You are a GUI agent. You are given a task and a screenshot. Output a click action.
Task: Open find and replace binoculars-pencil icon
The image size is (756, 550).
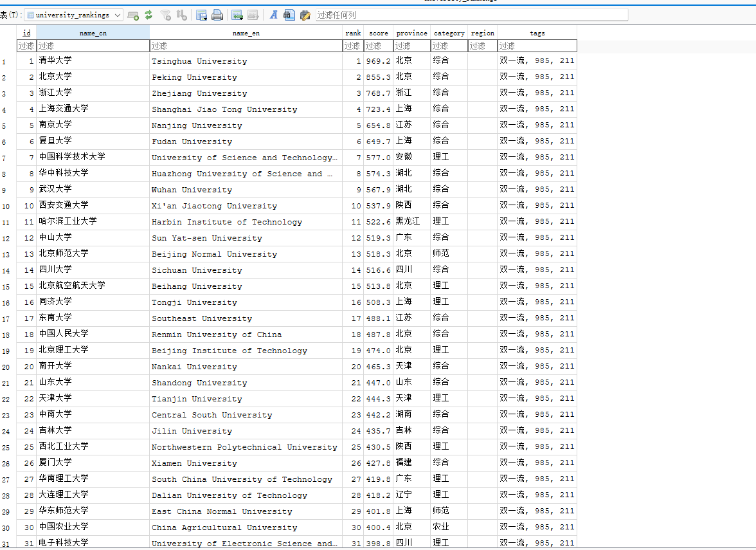coord(305,15)
